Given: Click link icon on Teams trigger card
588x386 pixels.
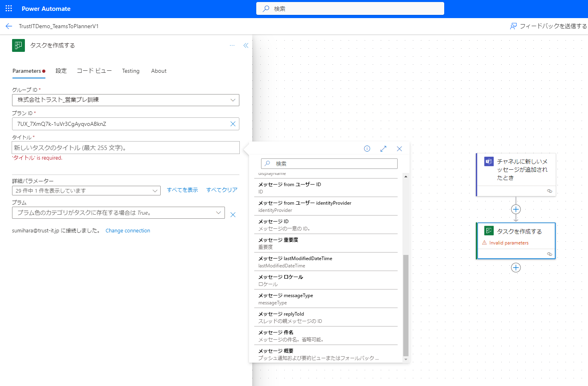Looking at the screenshot, I should pos(549,191).
